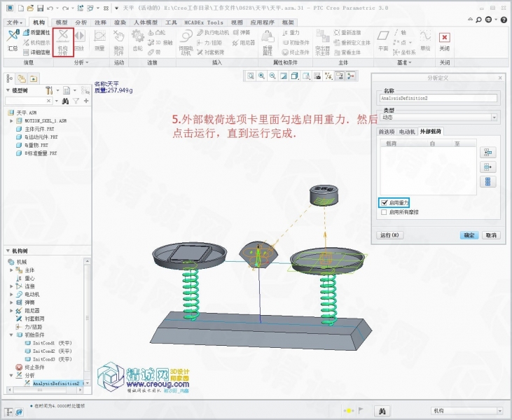This screenshot has width=512, height=420.
Task: Insert a 伺服电动机 servo motor
Action: [186, 42]
